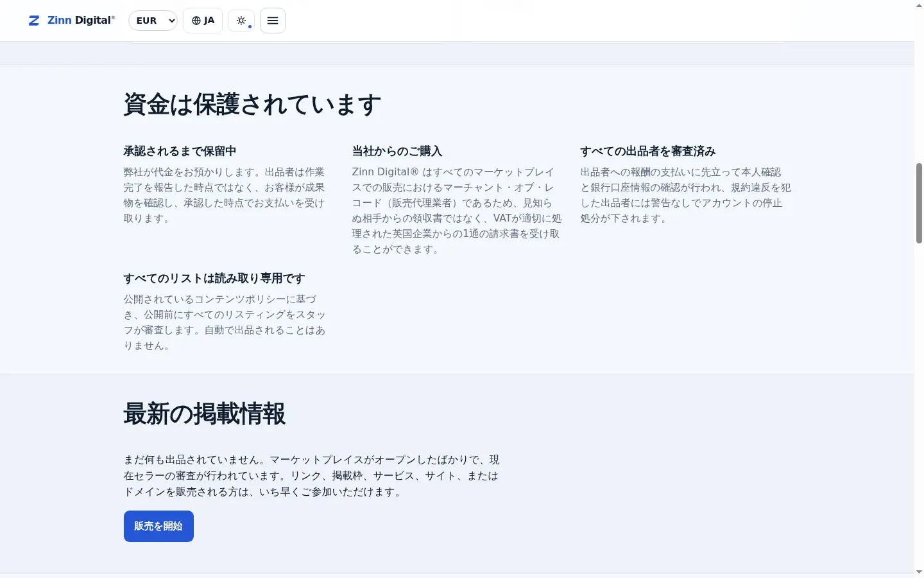
Task: Click the paragraph starting Zinn Digital® はすべての
Action: (457, 211)
